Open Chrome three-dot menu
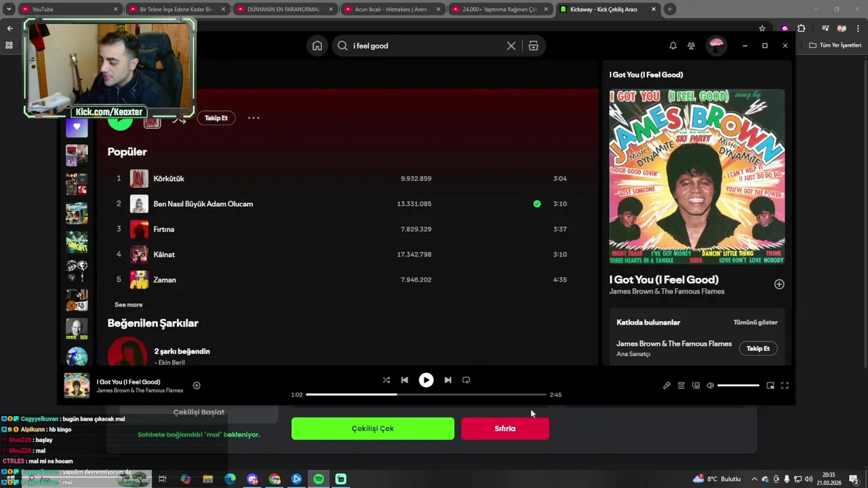The image size is (868, 488). click(858, 28)
